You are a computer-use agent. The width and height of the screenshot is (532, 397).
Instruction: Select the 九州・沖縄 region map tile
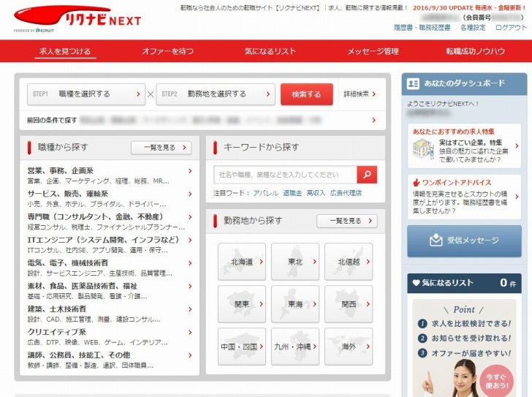coord(294,347)
